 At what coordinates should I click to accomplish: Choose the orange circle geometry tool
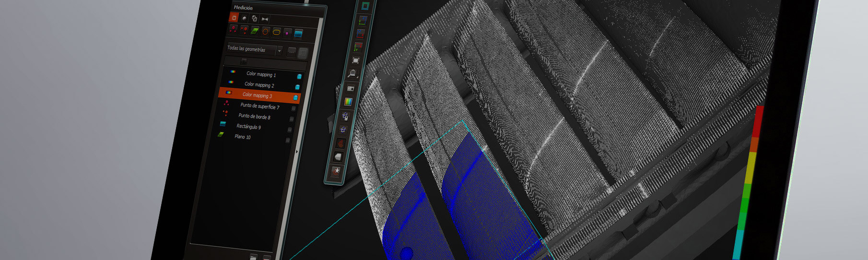coord(265,32)
